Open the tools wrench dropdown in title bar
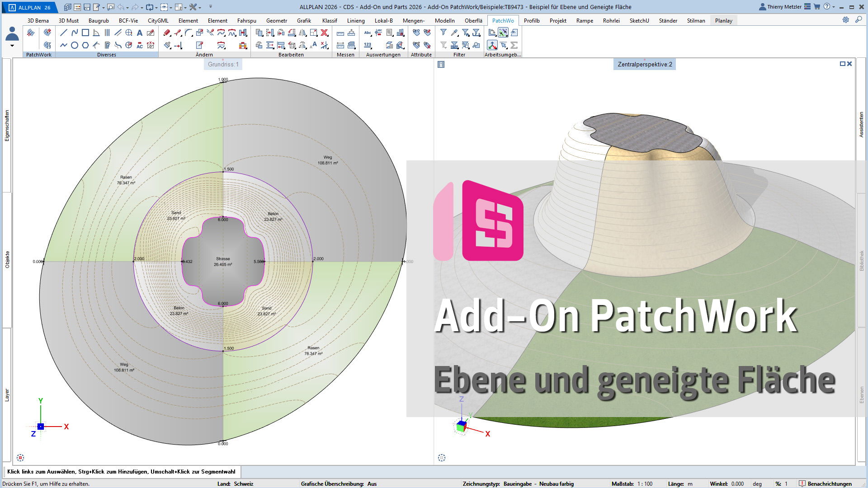Viewport: 868px width, 488px height. (200, 7)
